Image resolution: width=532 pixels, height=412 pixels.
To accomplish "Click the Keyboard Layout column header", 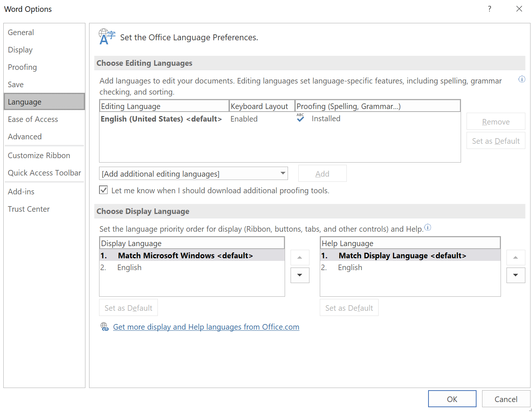I will (262, 106).
